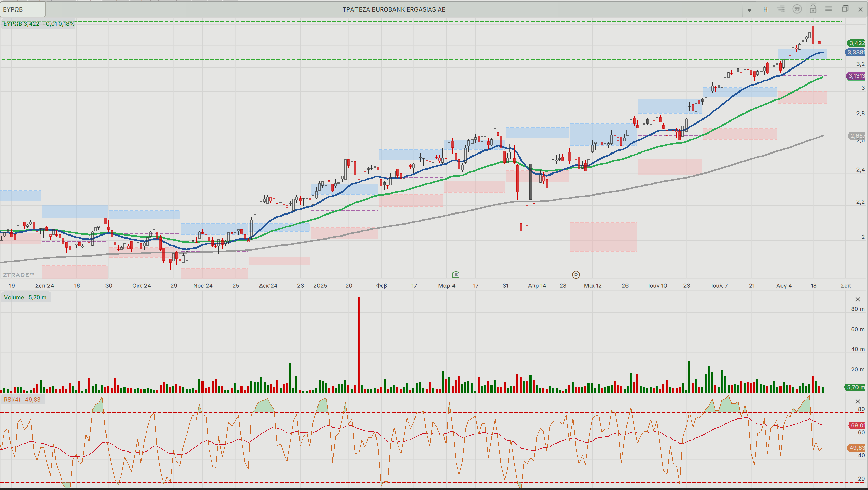Change the H daily timeframe selector
868x490 pixels.
765,9
